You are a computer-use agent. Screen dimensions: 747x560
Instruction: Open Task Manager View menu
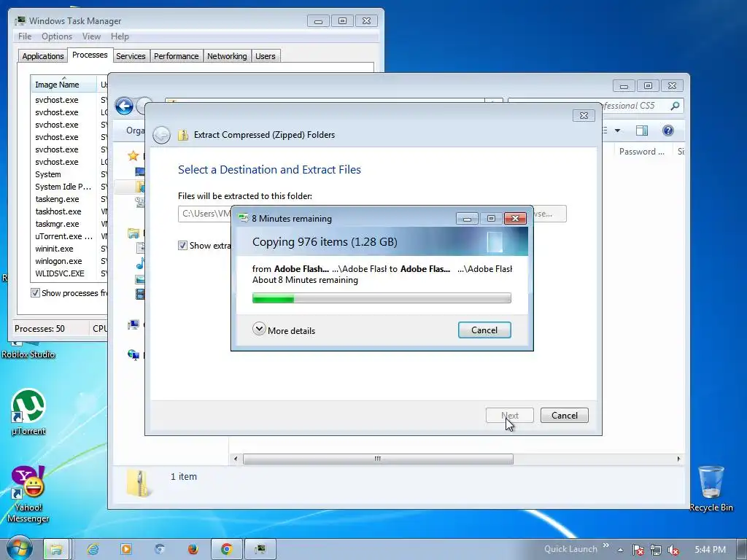(91, 36)
